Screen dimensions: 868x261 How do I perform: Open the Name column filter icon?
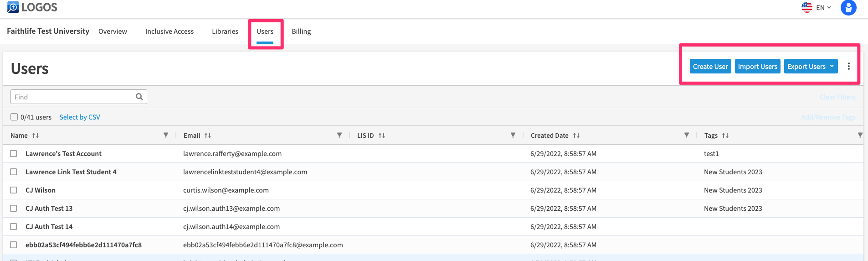point(166,135)
